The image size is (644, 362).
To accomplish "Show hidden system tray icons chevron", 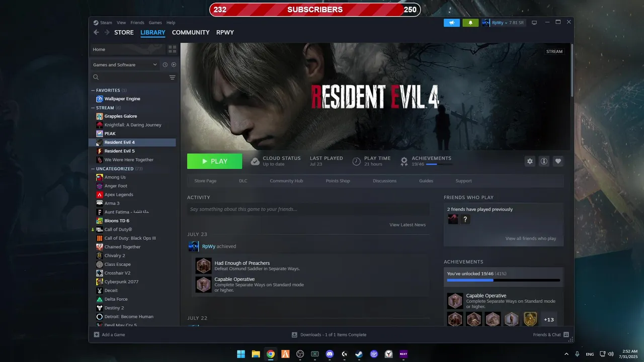I will tap(567, 354).
